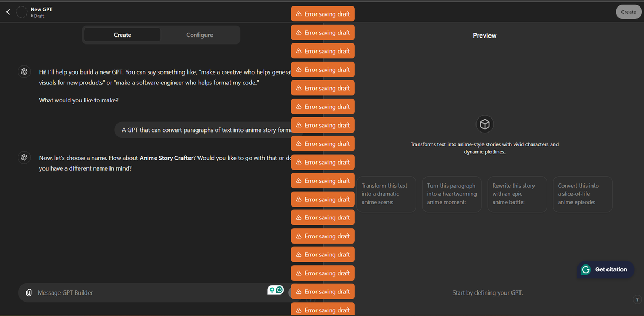Click the paperclip attach-file icon
Screen dimensions: 644x316
pyautogui.click(x=28, y=293)
